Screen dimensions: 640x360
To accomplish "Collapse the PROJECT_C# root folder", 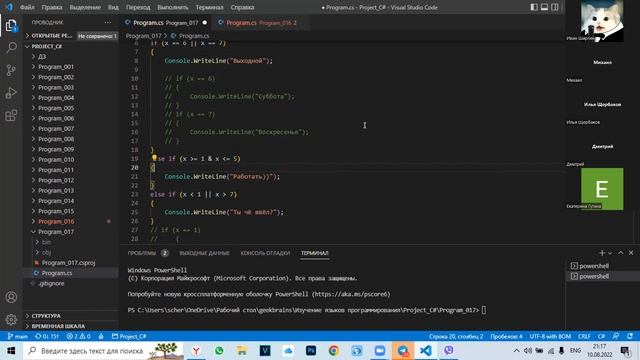I will coord(71,46).
